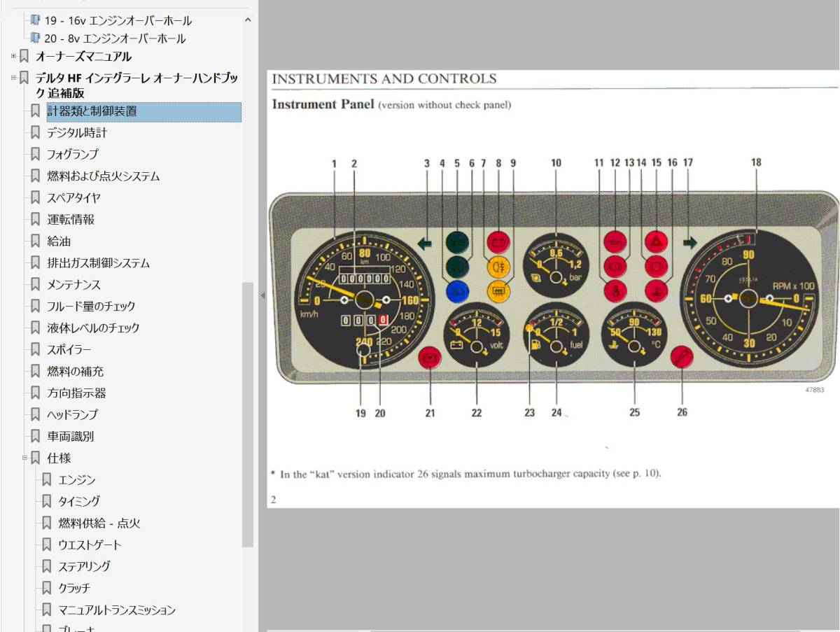The width and height of the screenshot is (840, 632).
Task: Open the フォグランプ bookmark
Action: pyautogui.click(x=73, y=154)
